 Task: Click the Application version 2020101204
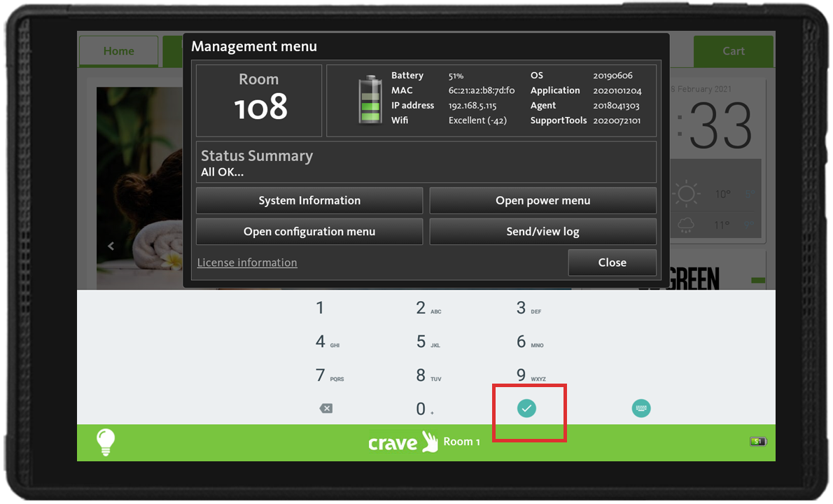point(617,90)
